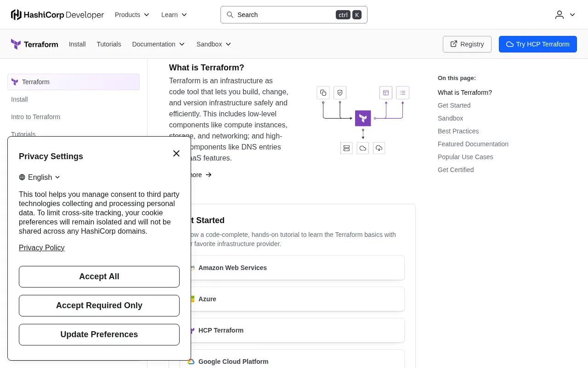The height and width of the screenshot is (368, 588).
Task: Open the Products dropdown menu
Action: 132,15
